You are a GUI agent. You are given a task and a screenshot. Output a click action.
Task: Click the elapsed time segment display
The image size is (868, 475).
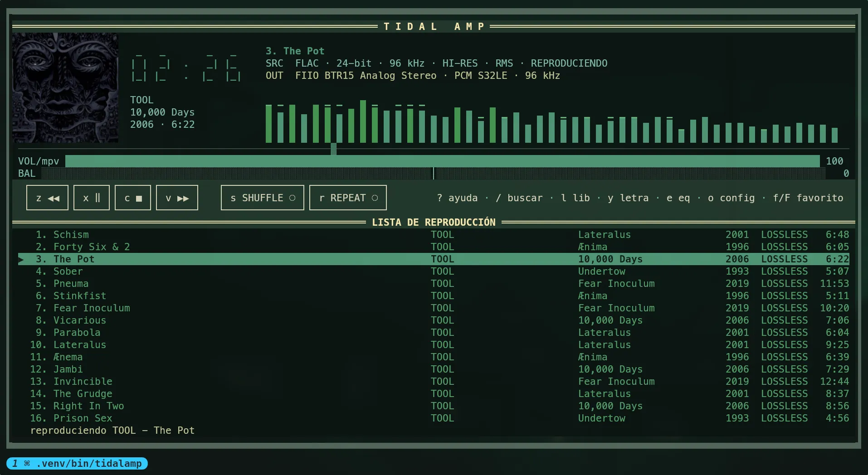185,69
